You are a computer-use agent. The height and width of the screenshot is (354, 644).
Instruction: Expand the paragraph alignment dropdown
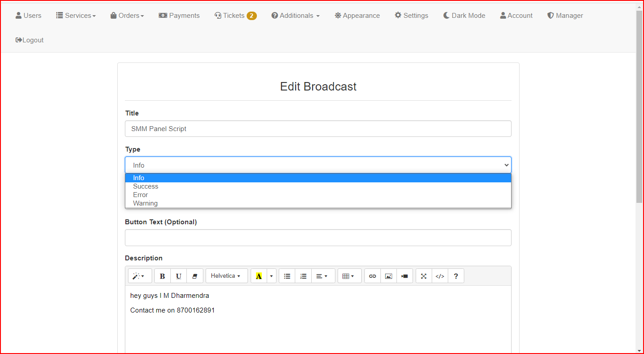click(322, 276)
